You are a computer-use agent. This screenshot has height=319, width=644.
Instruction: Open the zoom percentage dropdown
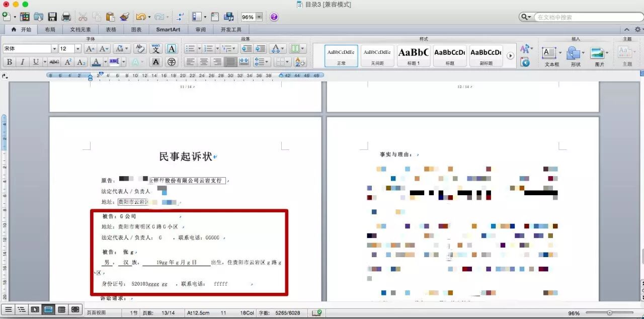click(x=259, y=17)
